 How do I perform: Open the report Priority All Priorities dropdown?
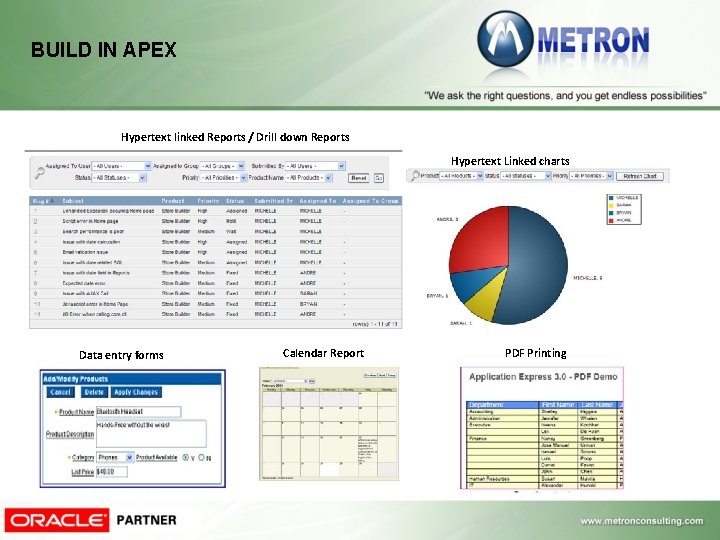click(224, 178)
